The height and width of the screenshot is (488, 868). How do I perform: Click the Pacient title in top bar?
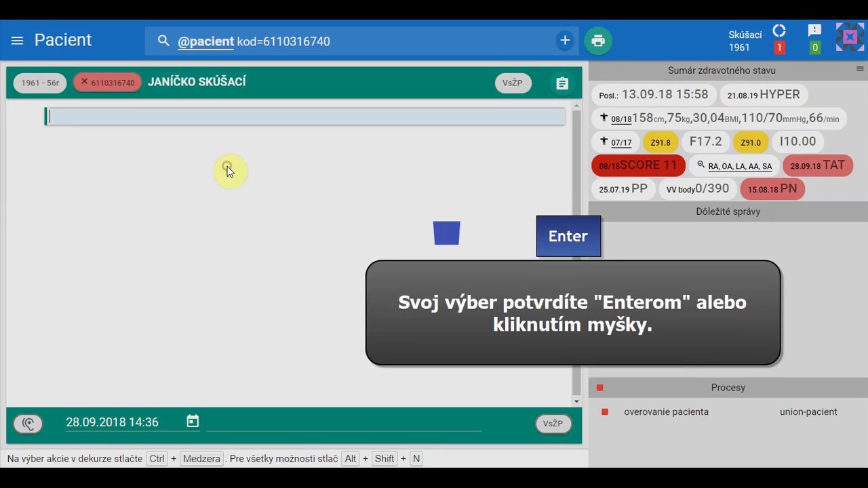[63, 40]
